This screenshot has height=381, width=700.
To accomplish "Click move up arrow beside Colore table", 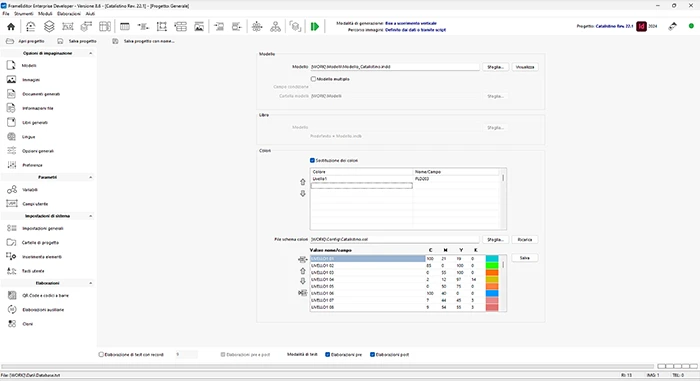I will tap(303, 182).
